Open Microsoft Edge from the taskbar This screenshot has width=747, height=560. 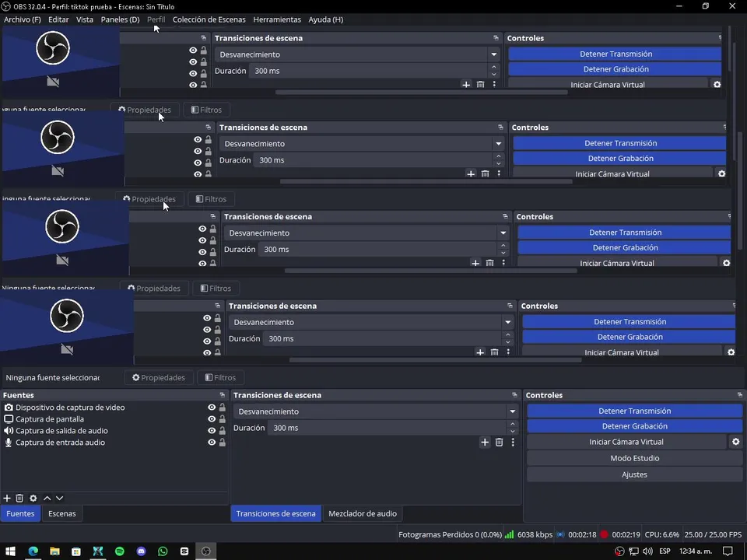pos(33,551)
